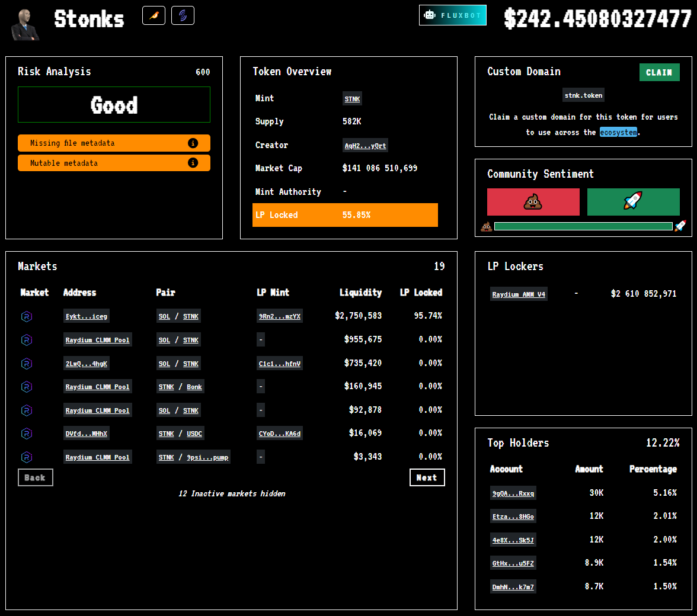
Task: Click Raydium icon in 2LwQ...4hgK row
Action: pos(27,363)
